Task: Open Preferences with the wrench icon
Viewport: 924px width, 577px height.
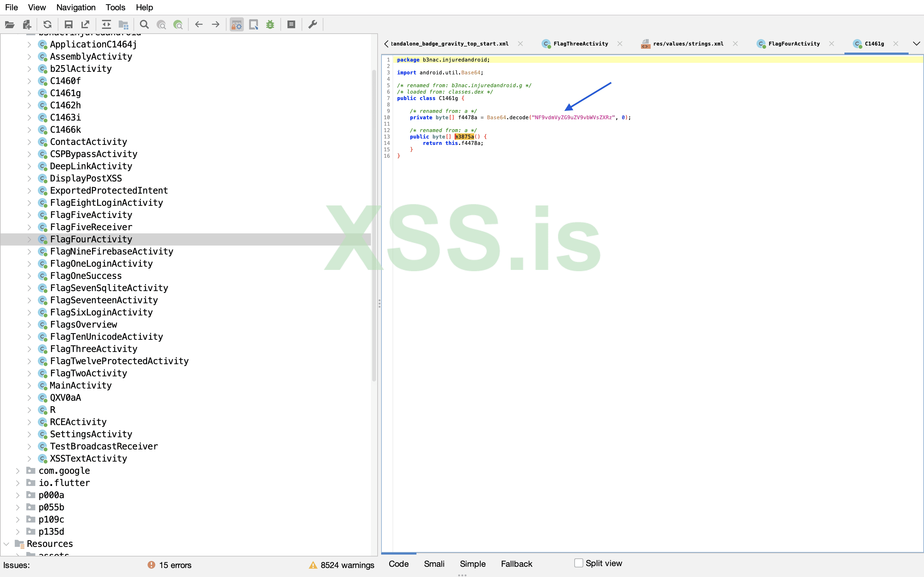Action: [x=313, y=25]
